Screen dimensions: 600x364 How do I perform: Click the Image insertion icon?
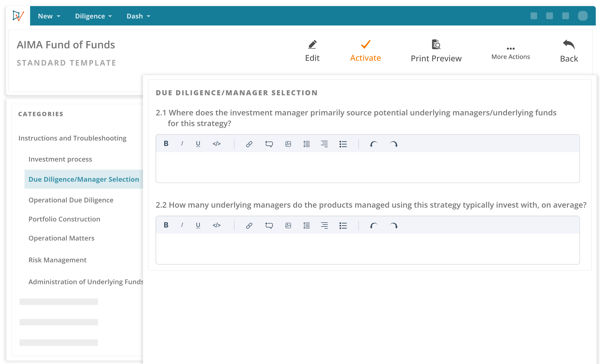(288, 143)
